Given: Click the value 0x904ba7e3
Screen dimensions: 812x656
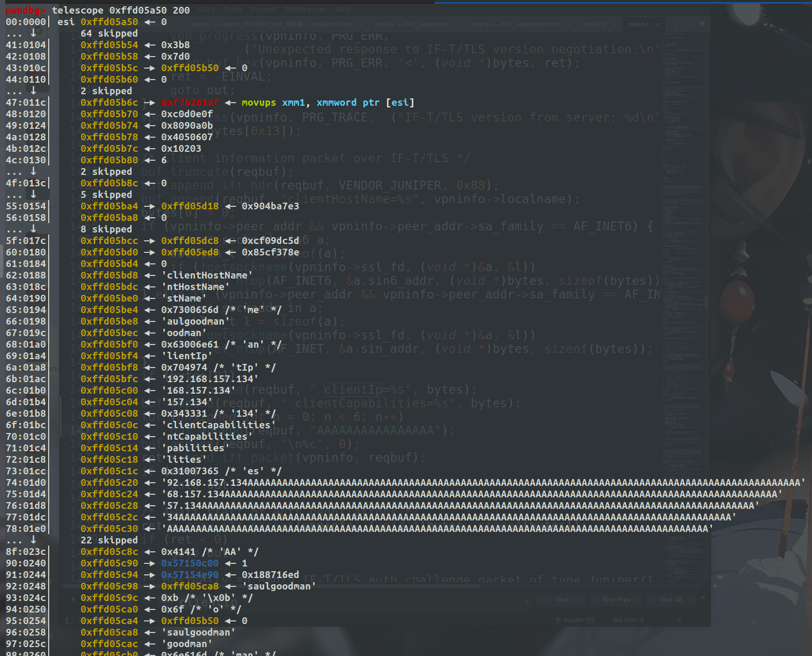Looking at the screenshot, I should [x=270, y=206].
